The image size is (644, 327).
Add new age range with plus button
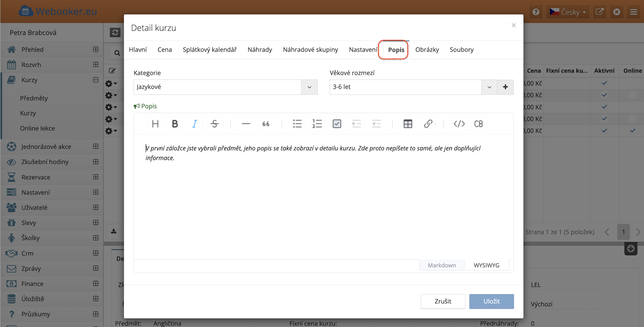click(x=505, y=87)
